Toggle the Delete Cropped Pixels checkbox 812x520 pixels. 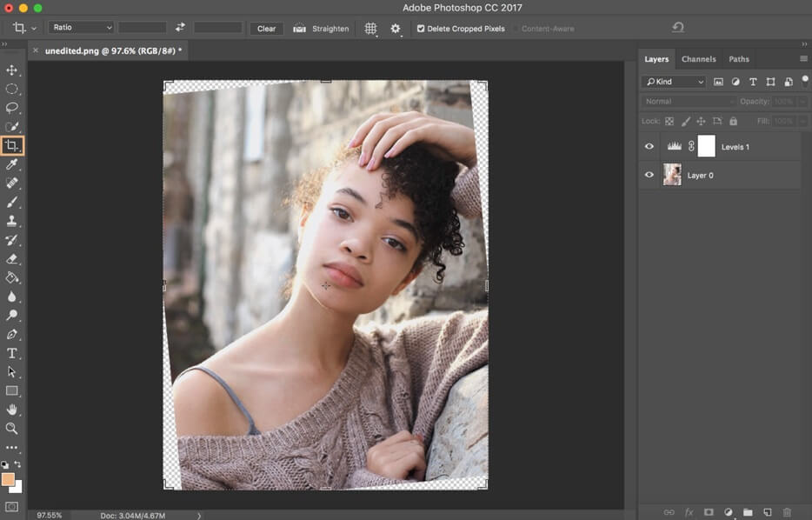423,28
